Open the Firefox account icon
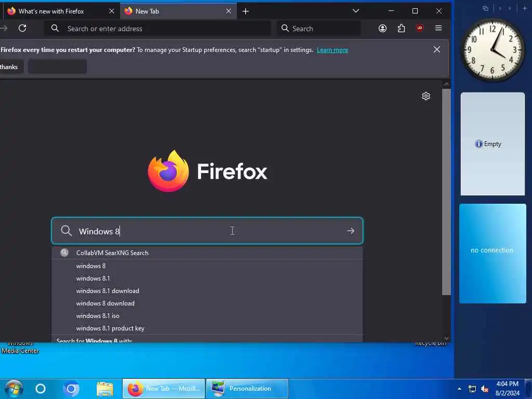532x399 pixels. coord(382,28)
